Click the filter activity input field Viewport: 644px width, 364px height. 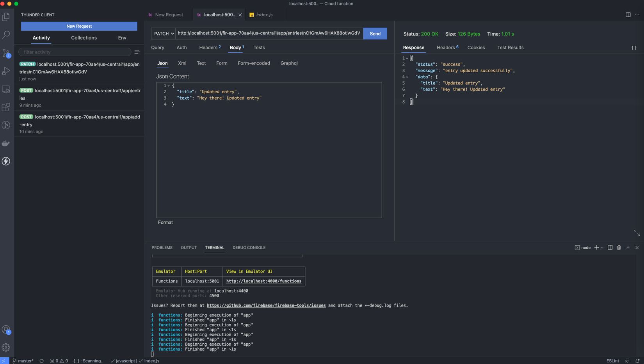click(75, 52)
